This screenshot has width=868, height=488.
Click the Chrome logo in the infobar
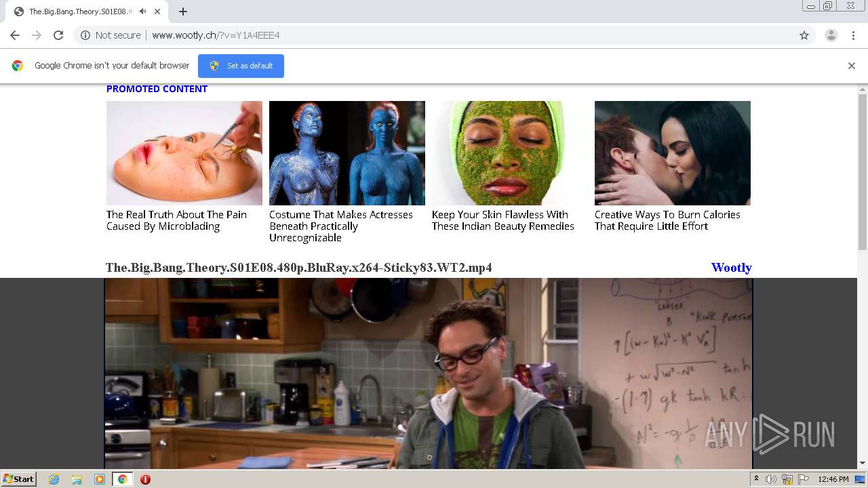(x=18, y=66)
